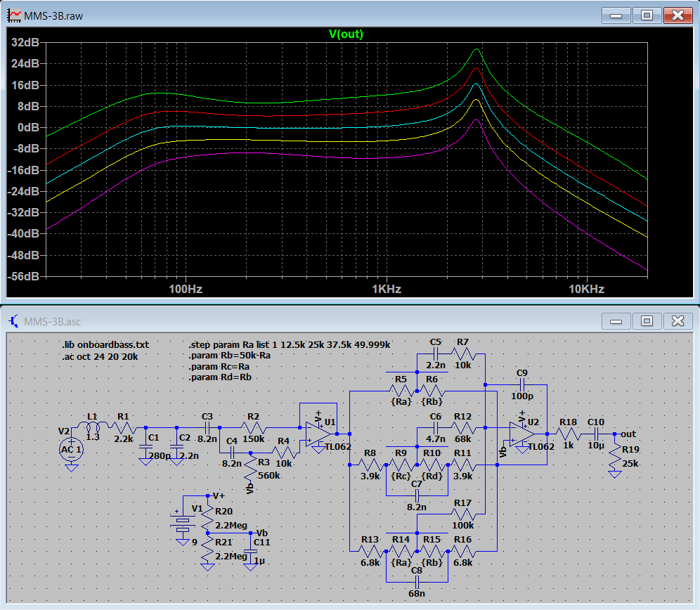Maximize the MMS-3B.raw waveform window
This screenshot has height=610, width=700.
pos(647,15)
